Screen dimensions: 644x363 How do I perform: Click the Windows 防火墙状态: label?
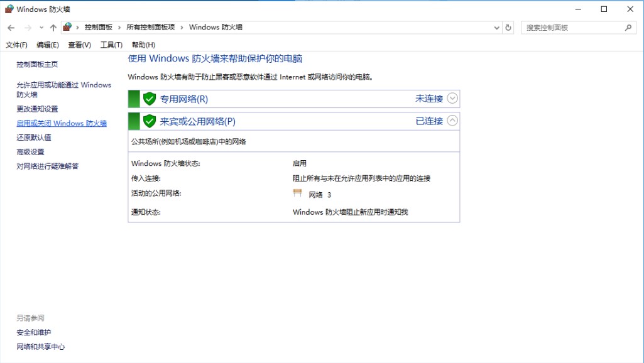(165, 163)
